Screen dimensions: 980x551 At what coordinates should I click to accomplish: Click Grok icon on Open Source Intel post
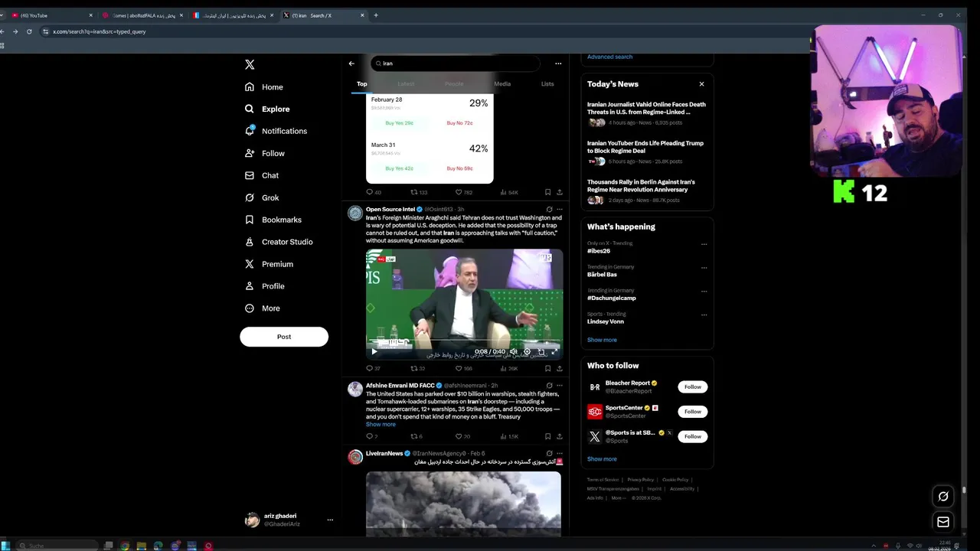point(549,210)
